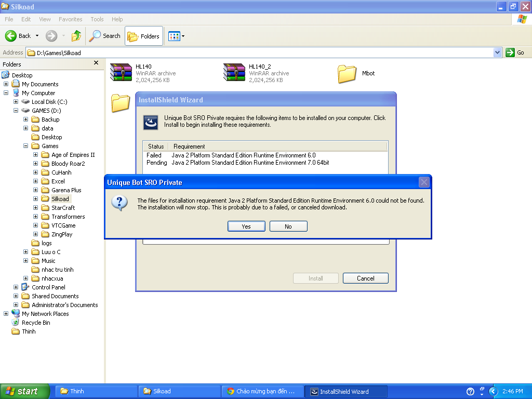Viewport: 532px width, 399px height.
Task: Open the Views icon in toolbar
Action: pyautogui.click(x=174, y=36)
